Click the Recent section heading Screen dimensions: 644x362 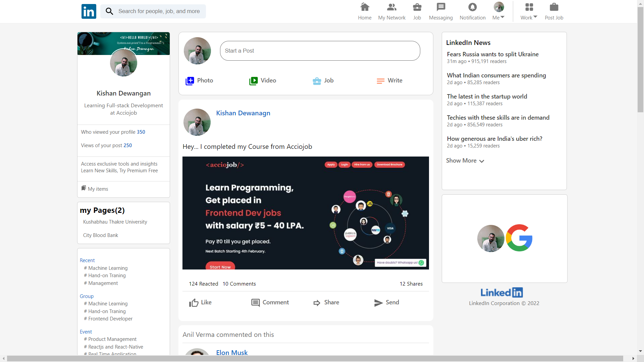point(87,260)
